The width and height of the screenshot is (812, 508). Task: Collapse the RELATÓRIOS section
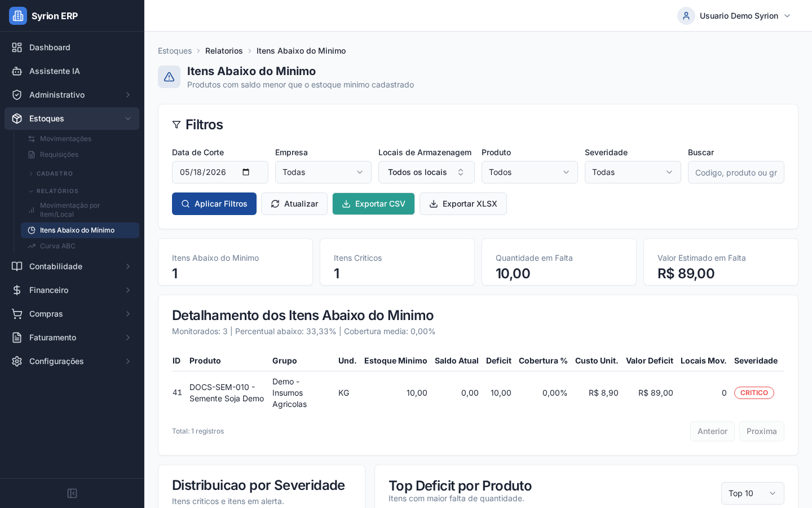(54, 191)
